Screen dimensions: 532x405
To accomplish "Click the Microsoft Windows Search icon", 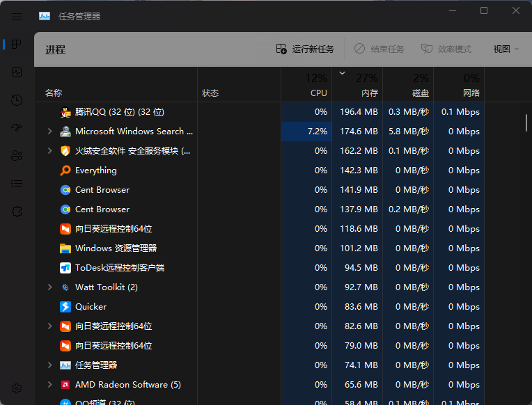I will [x=65, y=132].
